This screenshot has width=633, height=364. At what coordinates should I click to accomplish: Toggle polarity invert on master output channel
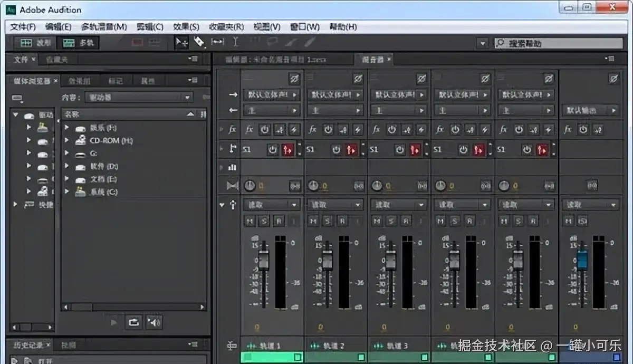[613, 79]
